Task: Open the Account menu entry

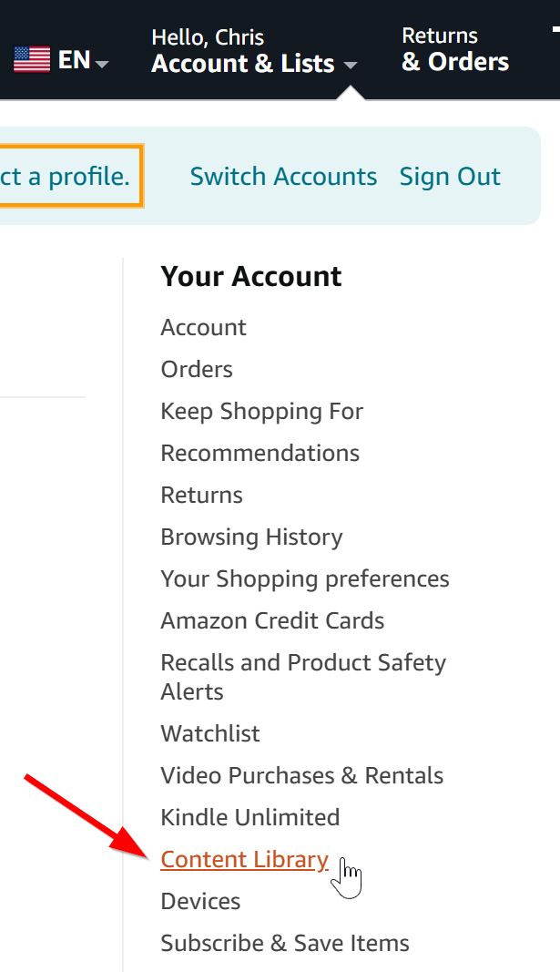Action: click(203, 327)
